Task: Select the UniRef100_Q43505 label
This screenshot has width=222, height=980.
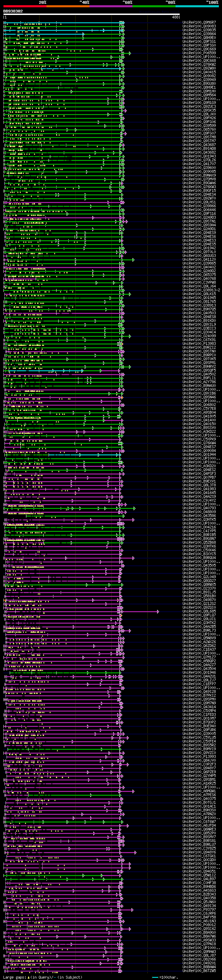Action: 199,566
